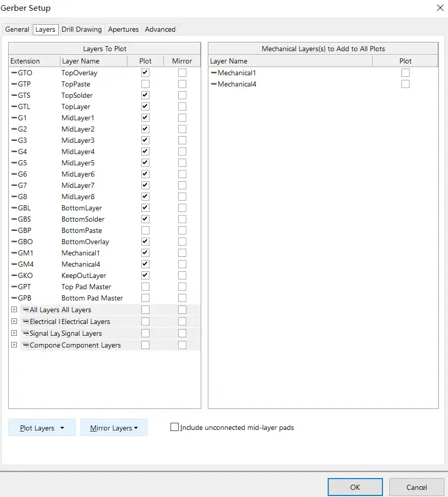Expand the Electrical Layers group

[x=14, y=321]
